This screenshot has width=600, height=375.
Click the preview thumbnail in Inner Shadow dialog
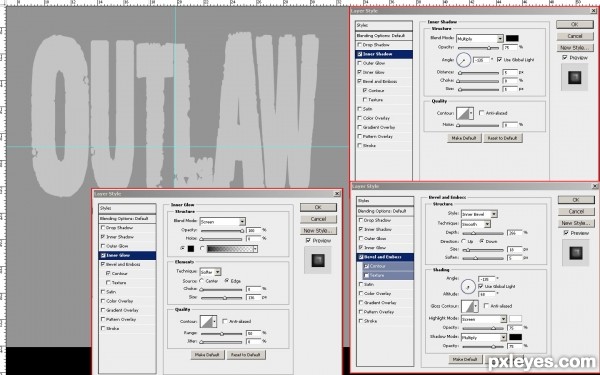pyautogui.click(x=574, y=77)
